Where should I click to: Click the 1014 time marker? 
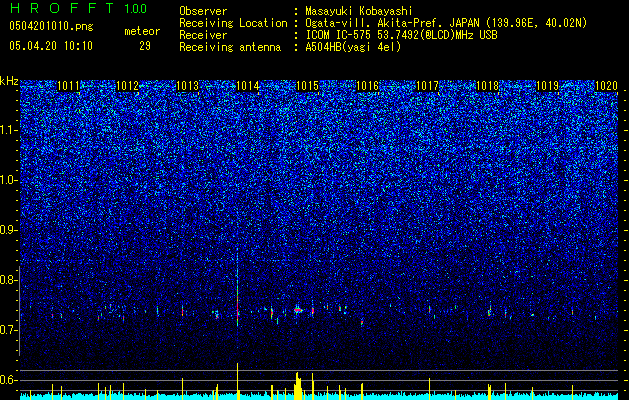(x=248, y=86)
